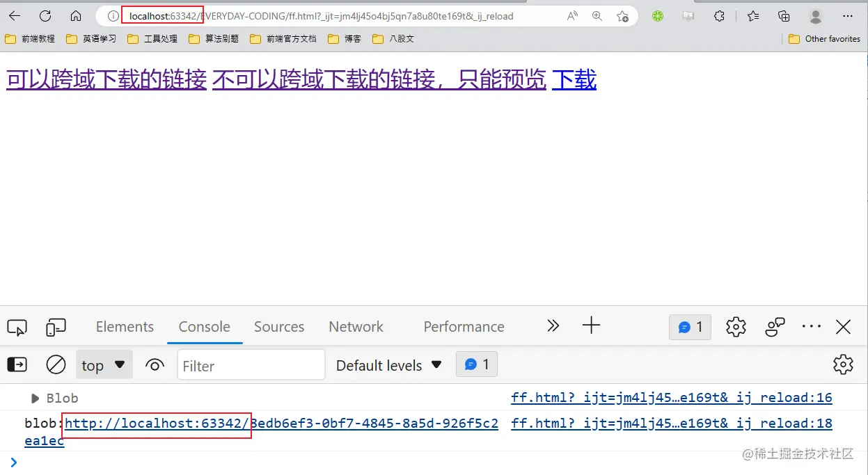Screen dimensions: 868x475
Task: Switch to the Sources tab
Action: [x=278, y=326]
